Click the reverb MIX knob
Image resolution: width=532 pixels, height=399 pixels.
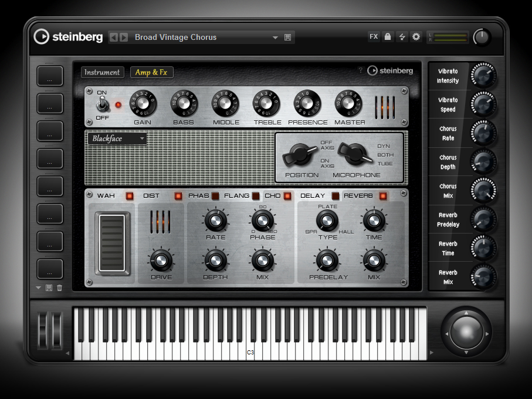374,261
